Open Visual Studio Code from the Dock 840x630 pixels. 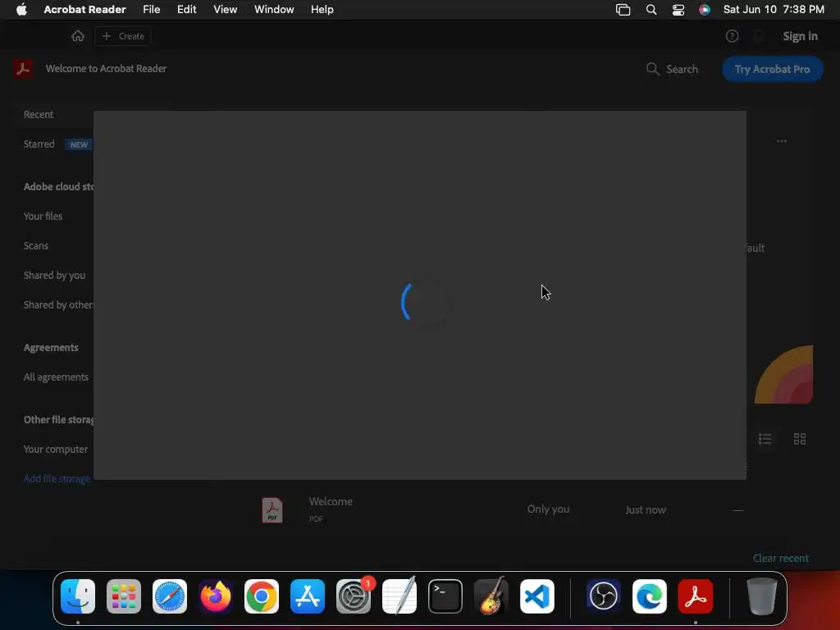[537, 596]
